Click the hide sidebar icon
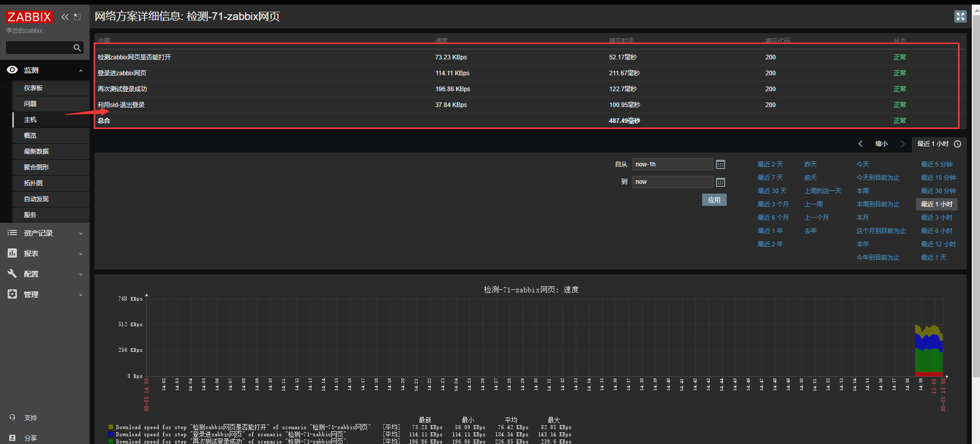This screenshot has width=980, height=444. (77, 17)
